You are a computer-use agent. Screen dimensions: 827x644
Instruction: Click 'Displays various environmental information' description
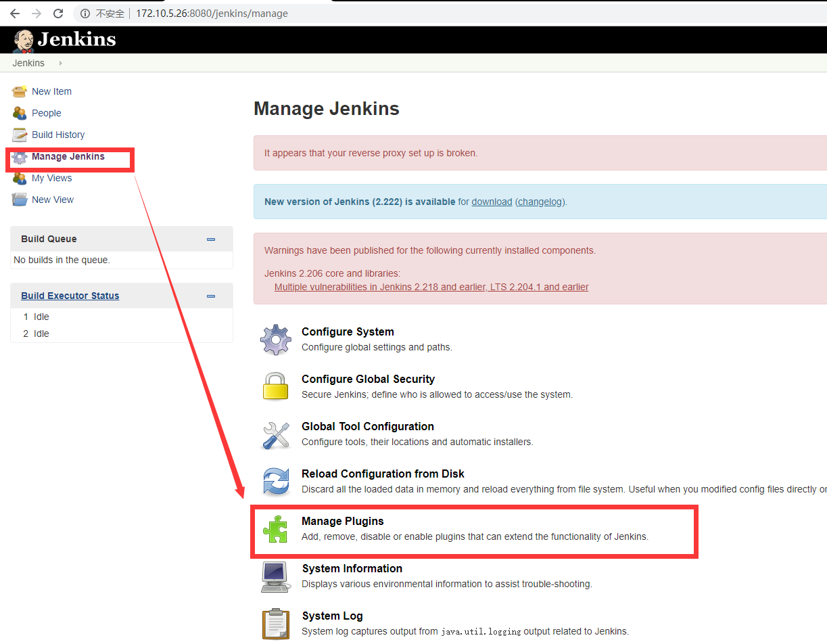coord(447,584)
